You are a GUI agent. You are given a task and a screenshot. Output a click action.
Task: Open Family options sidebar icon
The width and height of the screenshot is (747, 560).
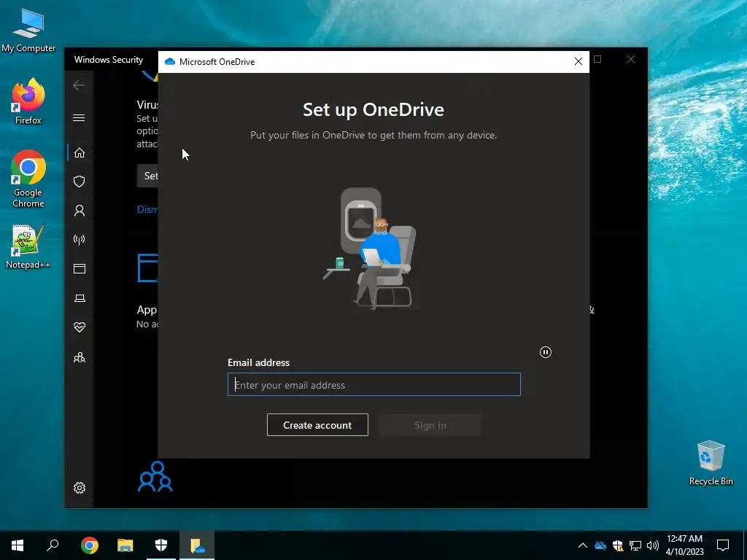tap(79, 357)
